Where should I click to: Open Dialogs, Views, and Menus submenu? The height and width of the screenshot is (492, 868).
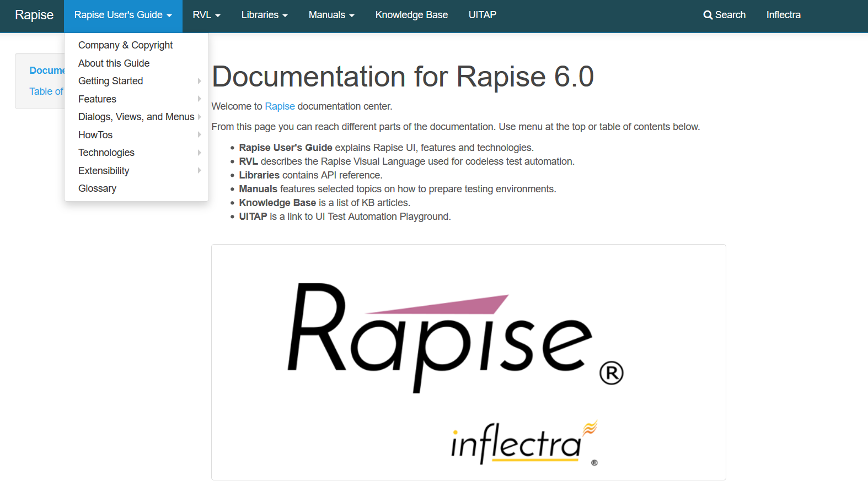pos(136,117)
